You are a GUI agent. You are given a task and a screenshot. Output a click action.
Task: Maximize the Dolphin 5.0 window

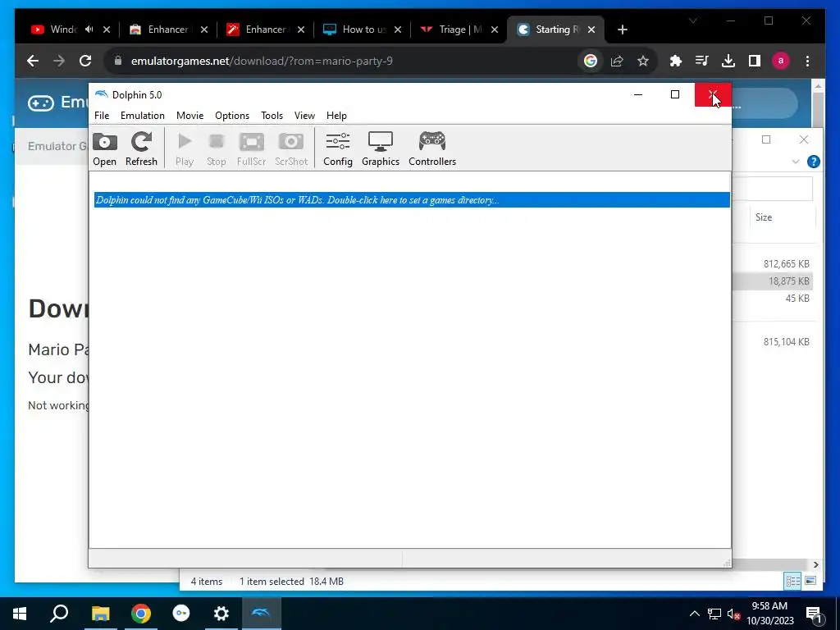(675, 95)
